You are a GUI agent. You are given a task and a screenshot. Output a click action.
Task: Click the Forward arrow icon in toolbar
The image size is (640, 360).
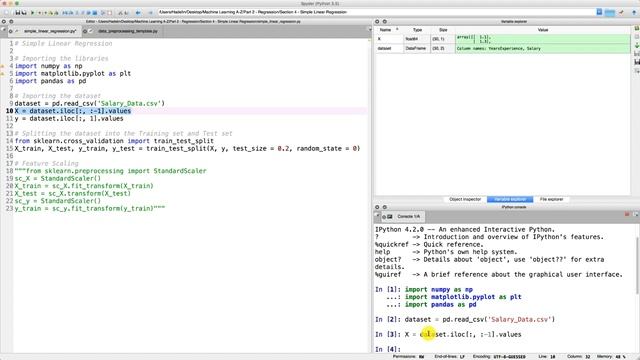(150, 13)
